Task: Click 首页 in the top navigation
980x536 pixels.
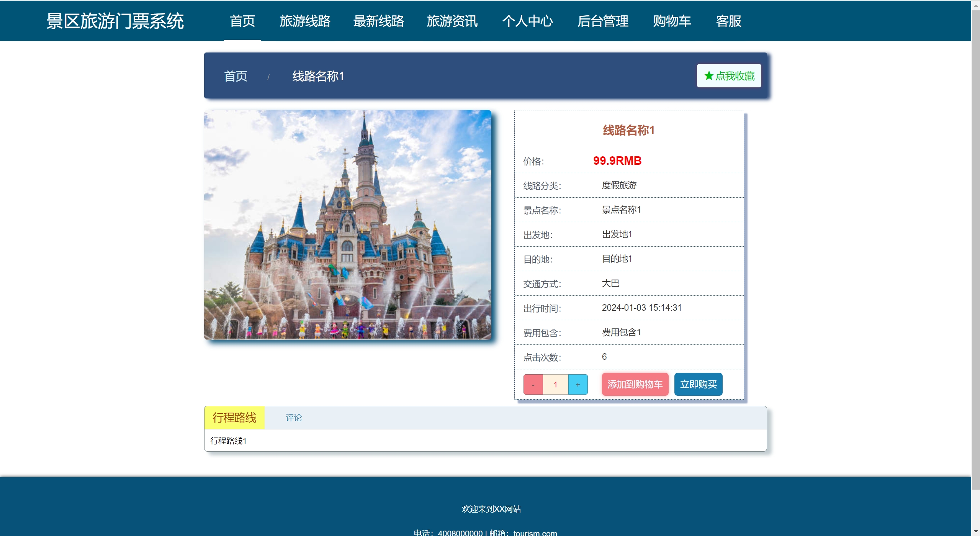Action: (x=242, y=21)
